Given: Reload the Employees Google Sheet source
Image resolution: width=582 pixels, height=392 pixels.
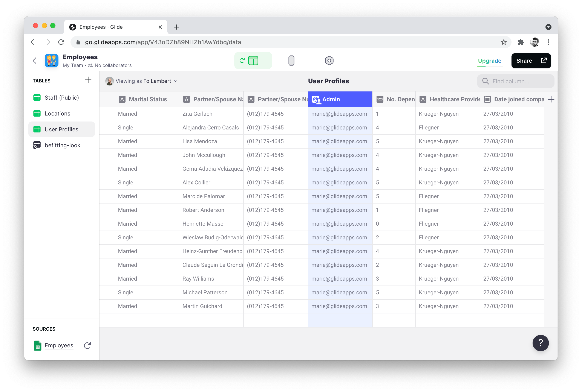Looking at the screenshot, I should tap(87, 345).
